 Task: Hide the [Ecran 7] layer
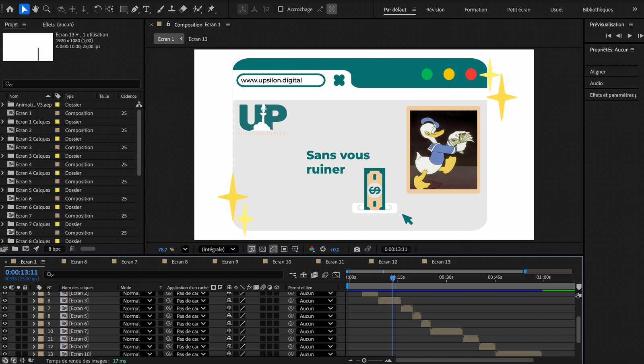click(5, 331)
